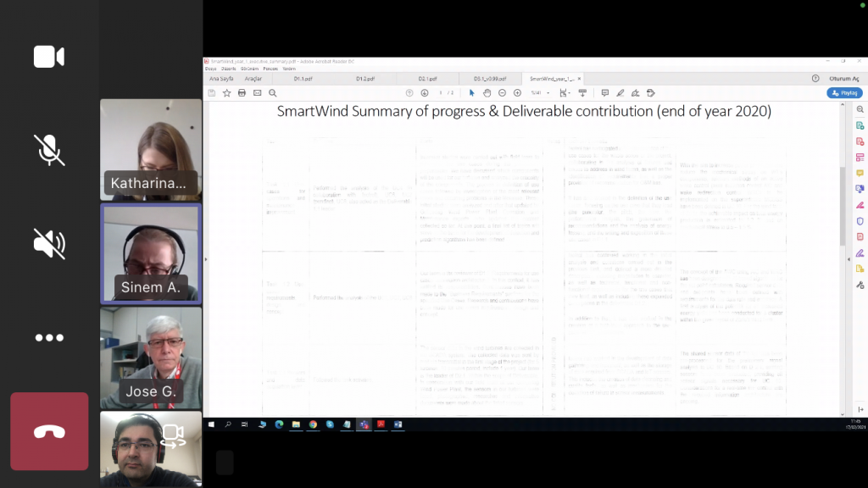Go to the next page arrow
The image size is (868, 488).
pyautogui.click(x=425, y=93)
